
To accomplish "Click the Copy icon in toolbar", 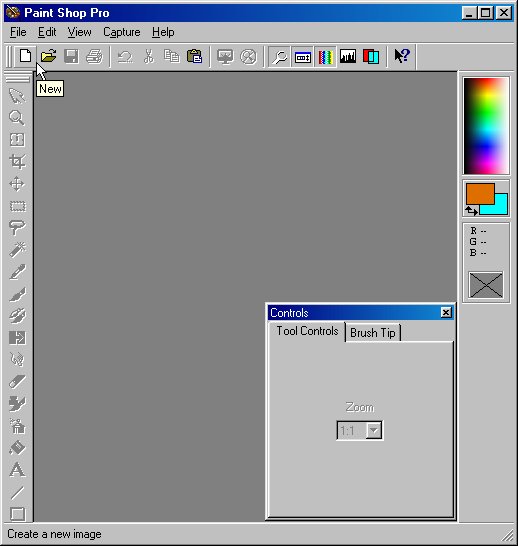I will tap(172, 56).
